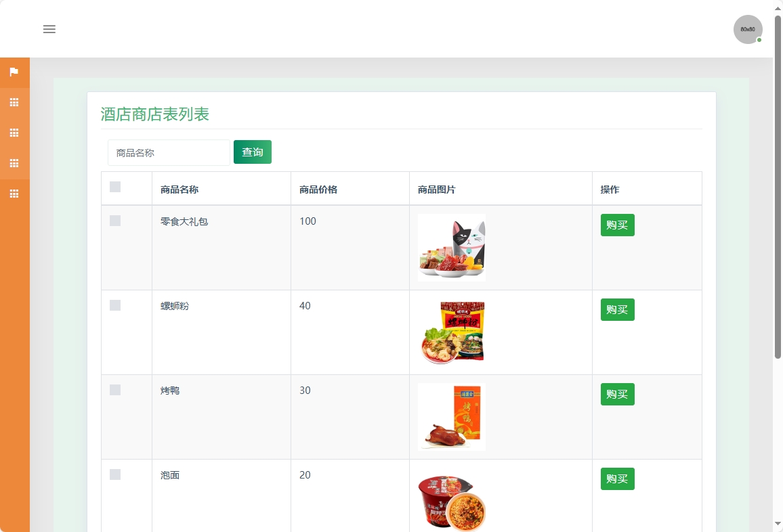Toggle the select-all checkbox in the table header
This screenshot has width=783, height=532.
114,187
